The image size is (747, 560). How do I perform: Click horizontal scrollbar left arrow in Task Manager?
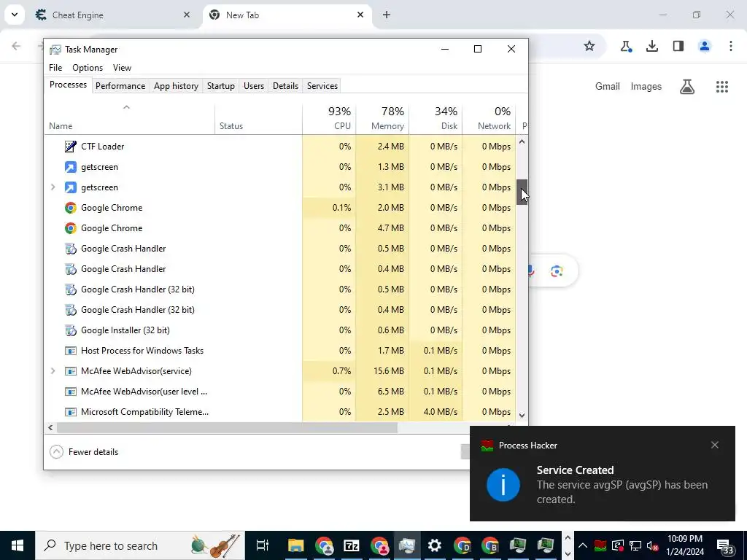click(50, 427)
